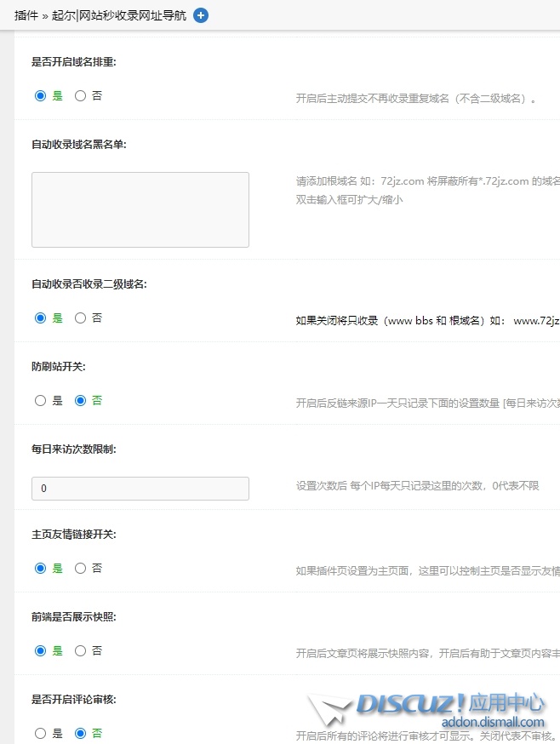Click the hint text mentioning www bbs 和 根域名
This screenshot has height=744, width=560.
427,321
